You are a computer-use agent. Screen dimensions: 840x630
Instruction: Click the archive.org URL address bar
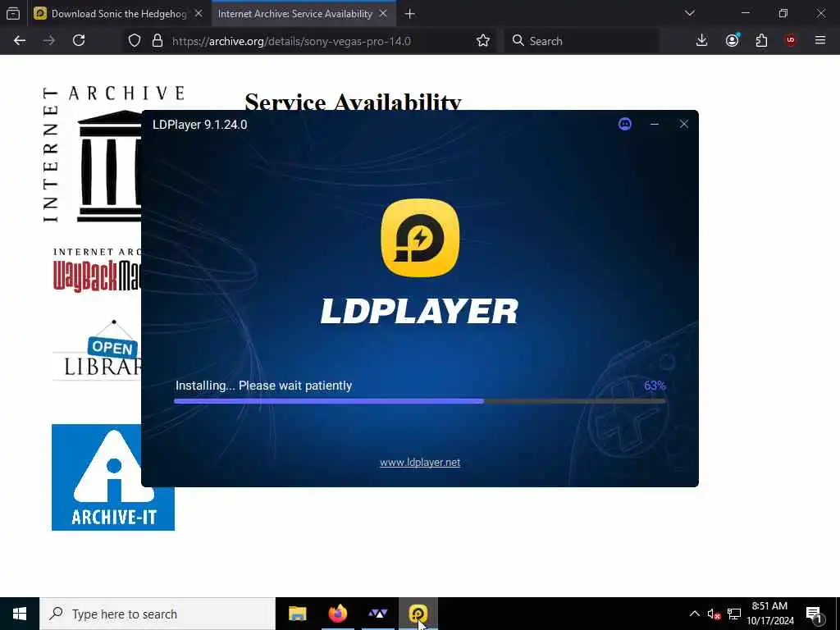(291, 41)
